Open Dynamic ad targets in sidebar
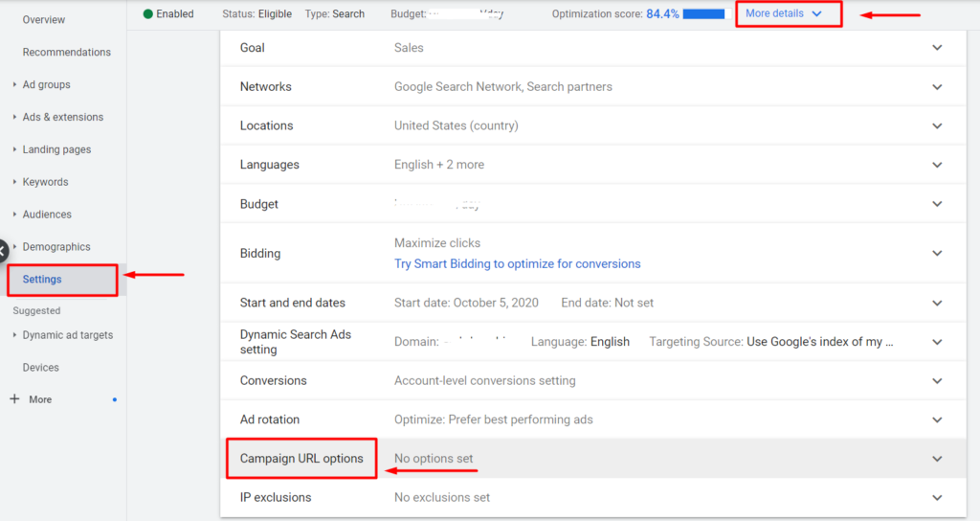 coord(68,335)
